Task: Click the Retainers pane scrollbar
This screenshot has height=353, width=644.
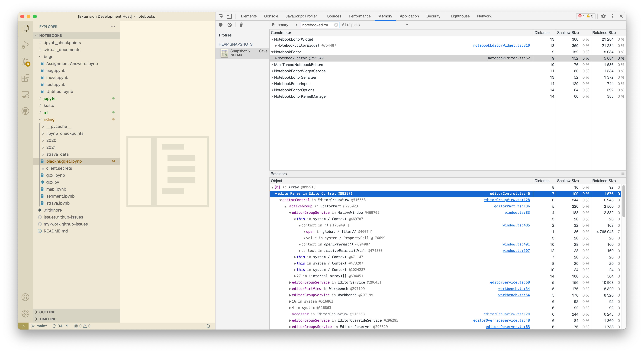Action: [624, 201]
